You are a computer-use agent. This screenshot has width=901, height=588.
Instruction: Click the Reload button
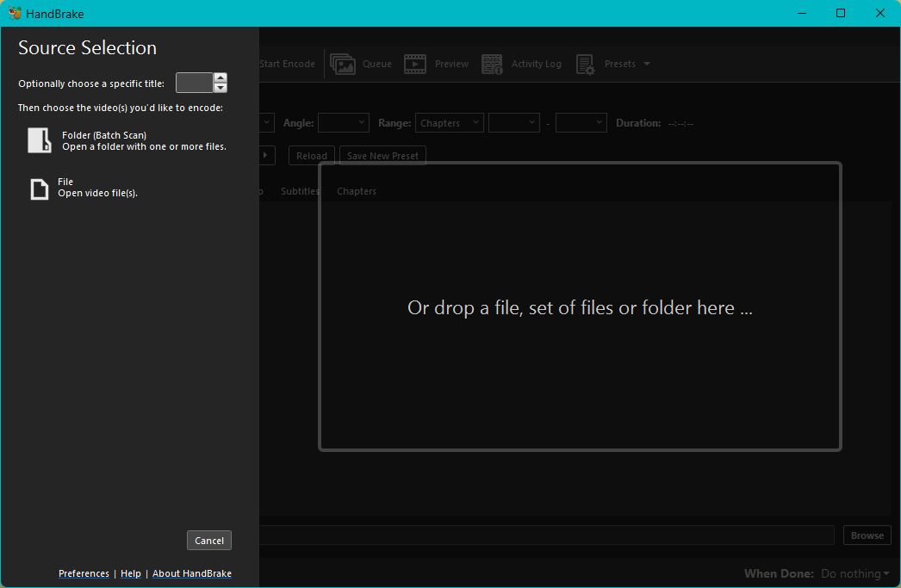(x=312, y=156)
